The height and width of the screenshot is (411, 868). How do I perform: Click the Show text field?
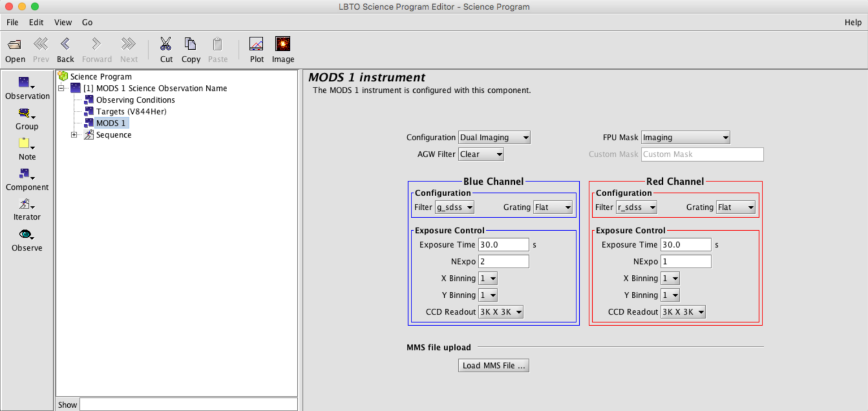tap(188, 405)
